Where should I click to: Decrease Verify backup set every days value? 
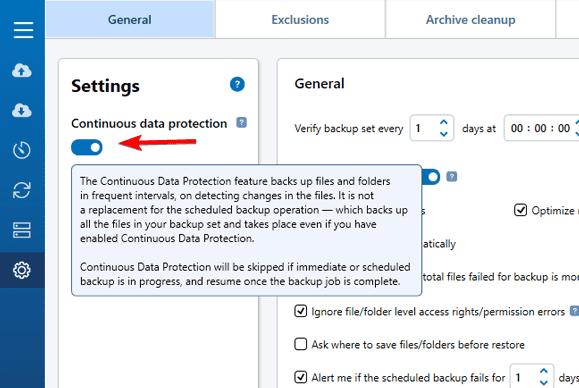444,134
